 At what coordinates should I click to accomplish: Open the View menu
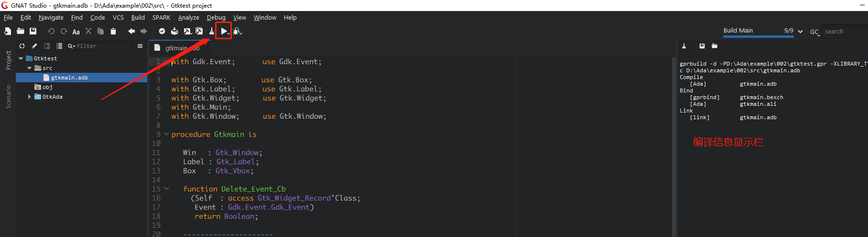click(239, 17)
